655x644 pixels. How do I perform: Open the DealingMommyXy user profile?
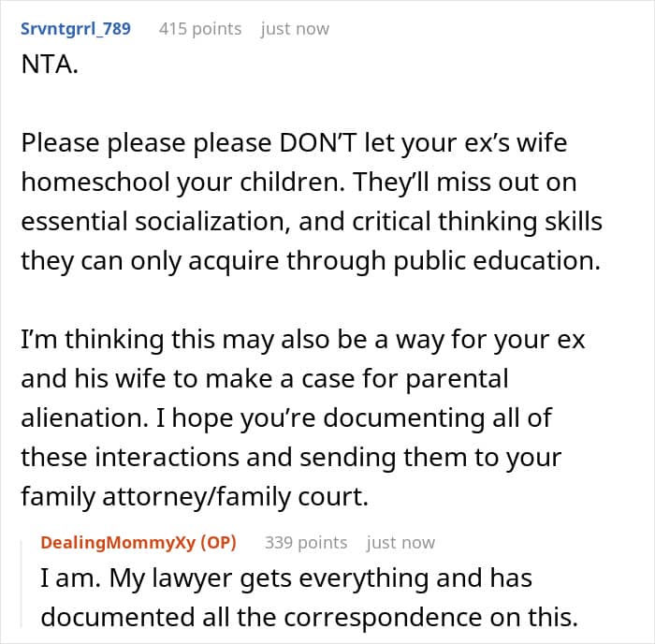[x=118, y=543]
